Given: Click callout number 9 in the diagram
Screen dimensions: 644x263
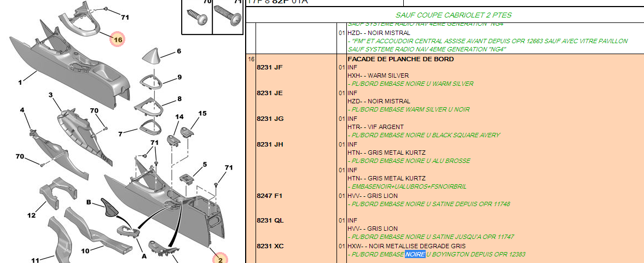Looking at the screenshot, I should (x=179, y=77).
